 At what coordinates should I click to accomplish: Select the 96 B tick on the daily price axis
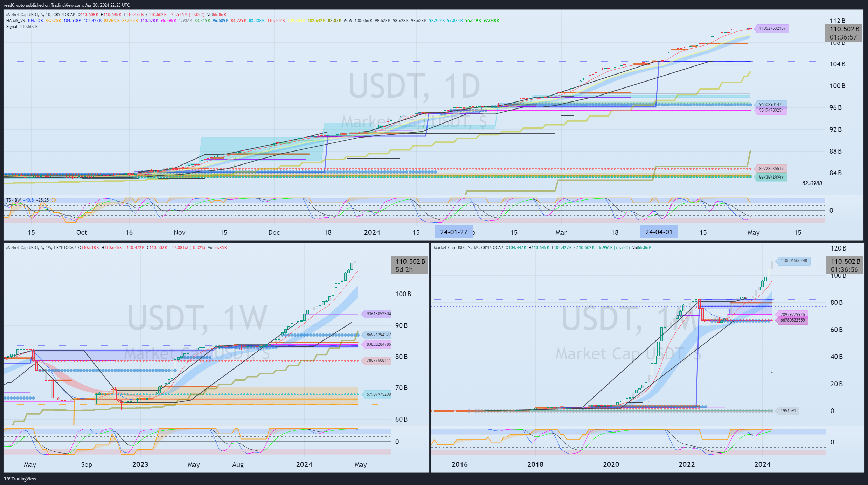coord(835,107)
